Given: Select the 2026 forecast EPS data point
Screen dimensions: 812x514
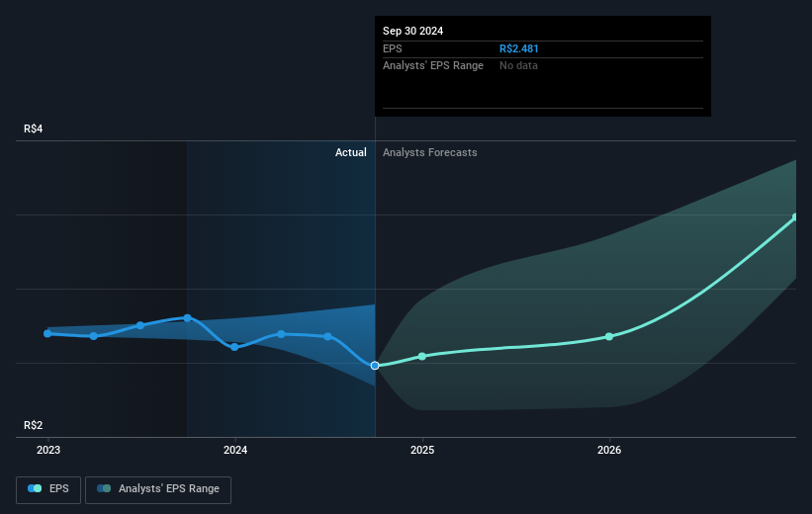Looking at the screenshot, I should 609,336.
